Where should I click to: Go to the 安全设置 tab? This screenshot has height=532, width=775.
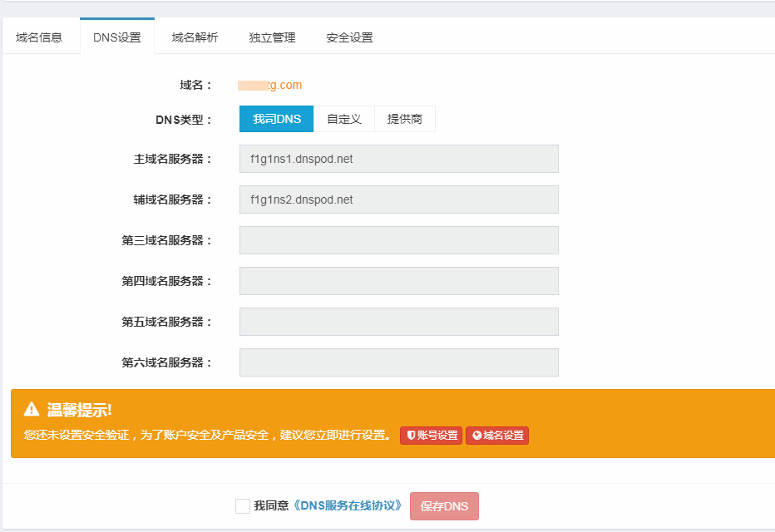pos(349,37)
